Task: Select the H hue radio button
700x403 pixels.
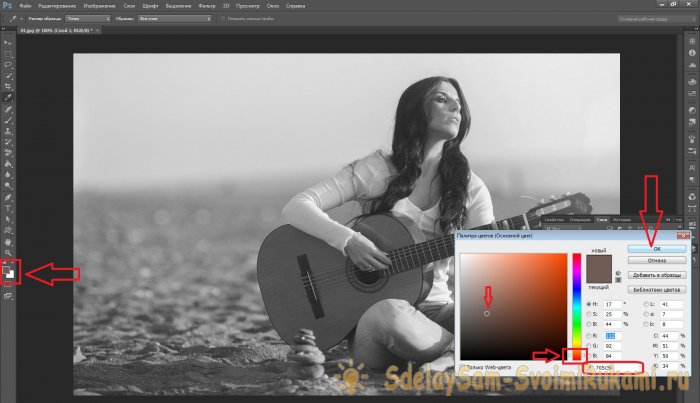Action: pos(589,304)
